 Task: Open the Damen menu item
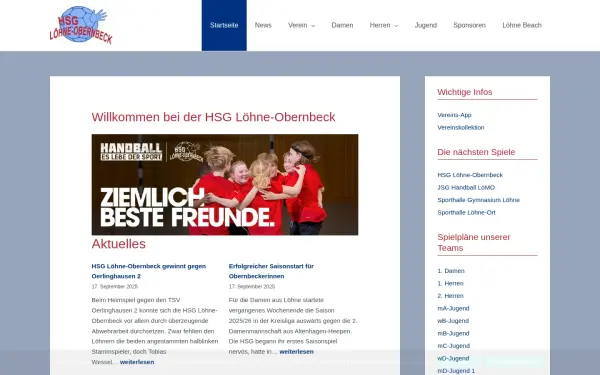tap(342, 25)
